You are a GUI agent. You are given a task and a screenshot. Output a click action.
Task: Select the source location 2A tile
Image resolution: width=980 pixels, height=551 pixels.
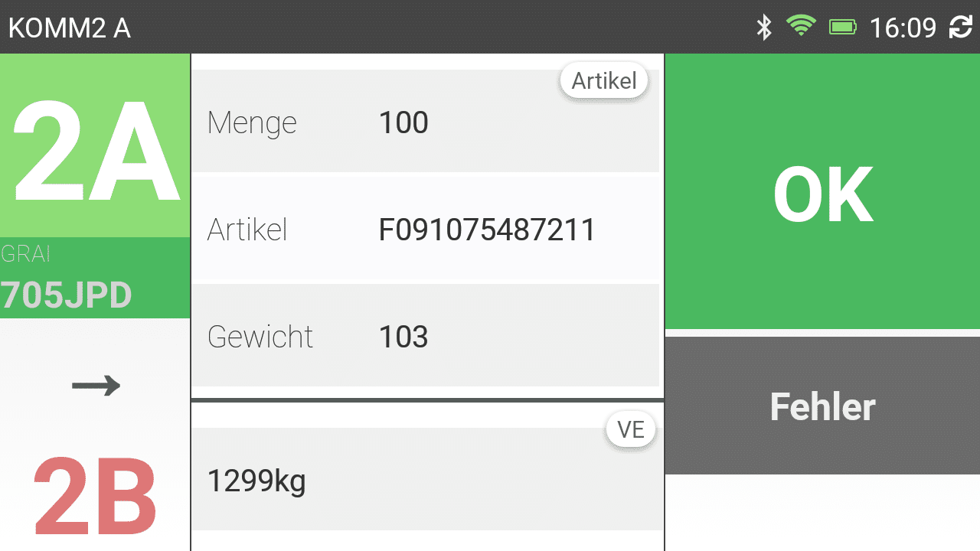coord(95,145)
